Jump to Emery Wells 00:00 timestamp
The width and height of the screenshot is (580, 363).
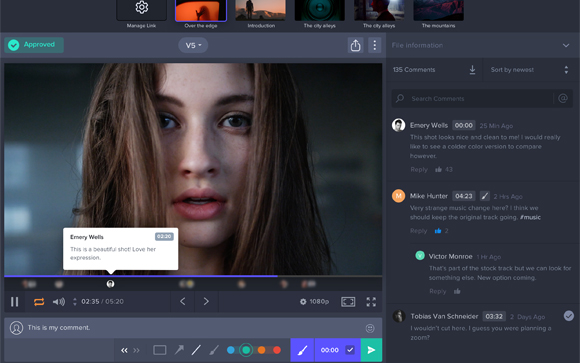tap(463, 125)
